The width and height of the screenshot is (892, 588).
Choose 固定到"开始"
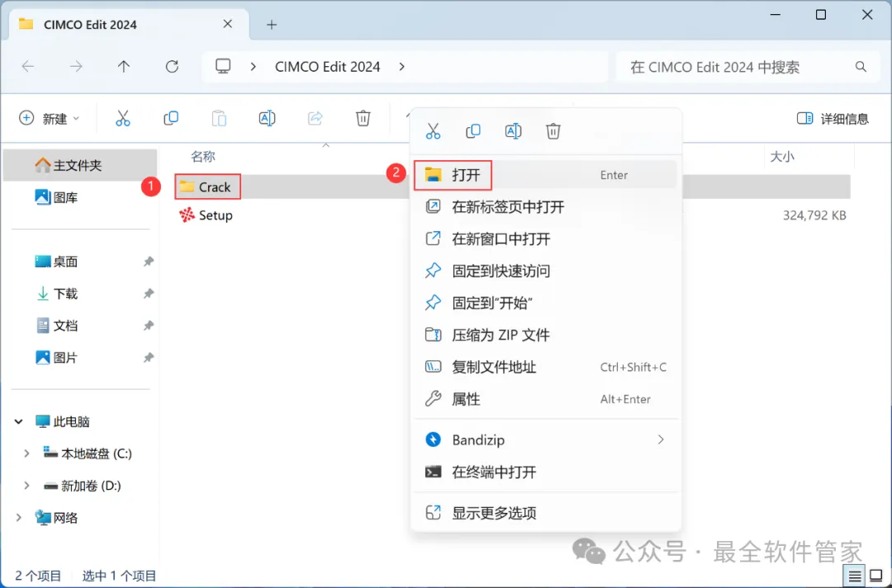546,302
